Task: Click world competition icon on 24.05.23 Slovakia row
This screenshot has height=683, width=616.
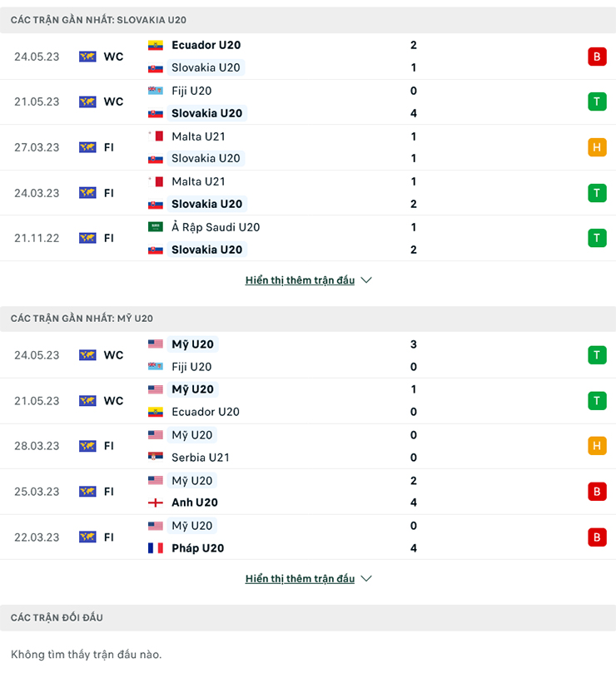Action: coord(87,57)
